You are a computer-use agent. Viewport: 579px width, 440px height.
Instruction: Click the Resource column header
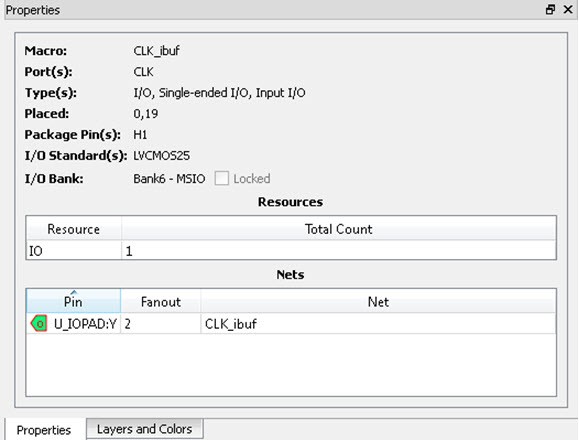[73, 229]
